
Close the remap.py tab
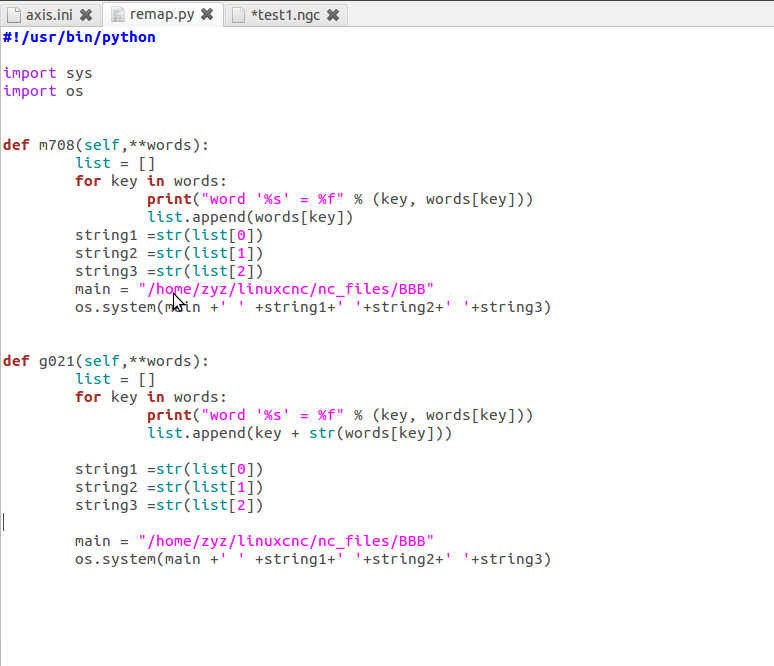click(206, 15)
